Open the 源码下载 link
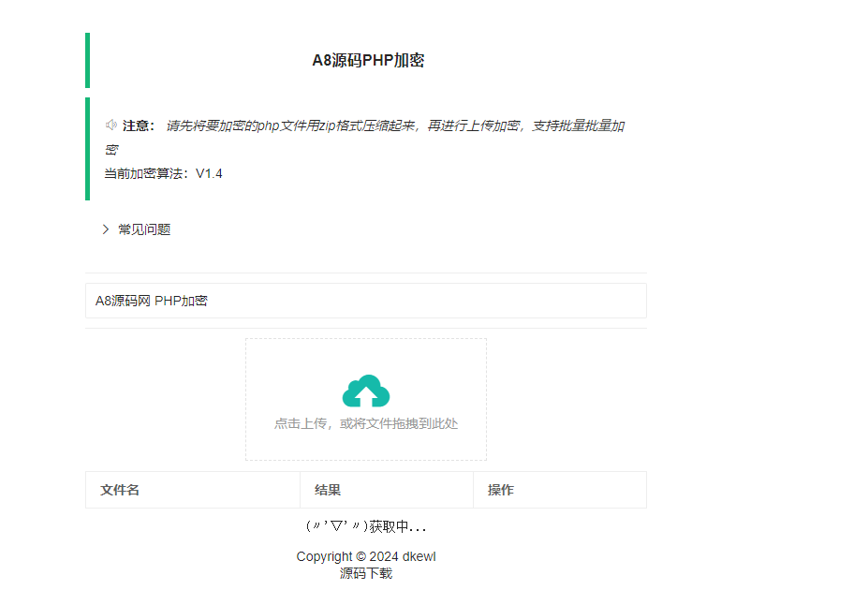 pyautogui.click(x=366, y=573)
